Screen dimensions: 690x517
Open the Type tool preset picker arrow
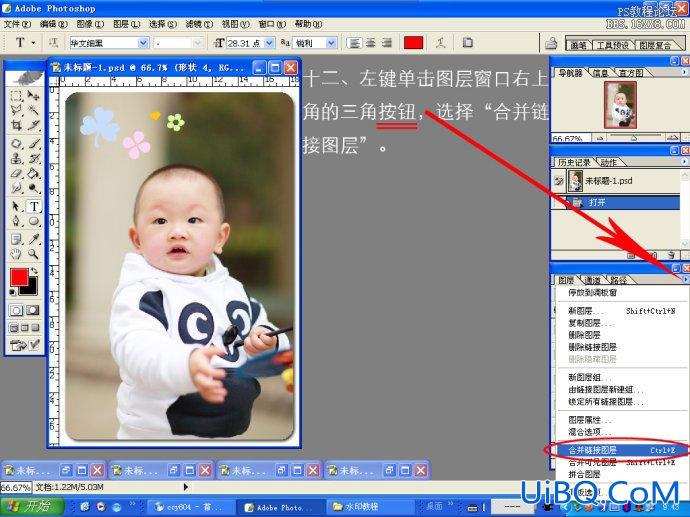[34, 43]
